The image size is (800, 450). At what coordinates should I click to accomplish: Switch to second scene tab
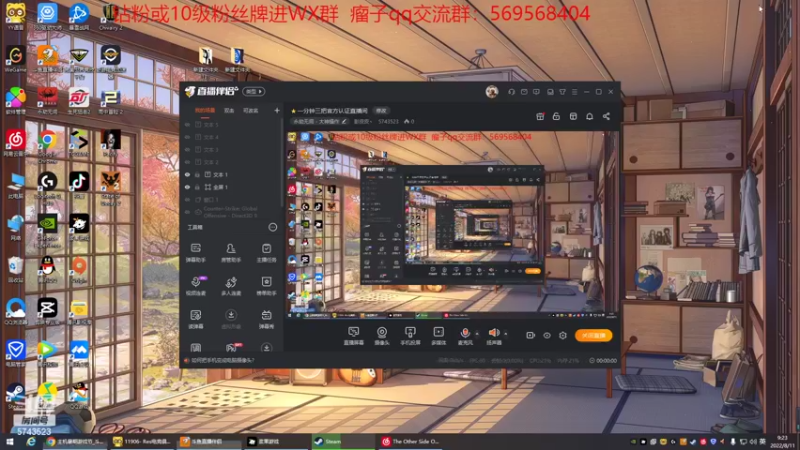point(229,110)
